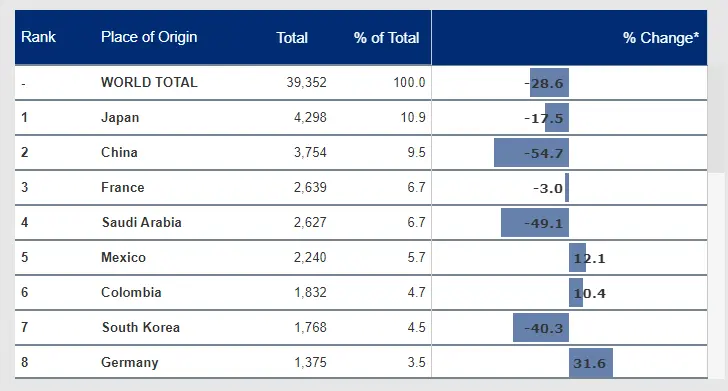Select the Saudi Arabia row label
The image size is (728, 391).
[x=142, y=222]
